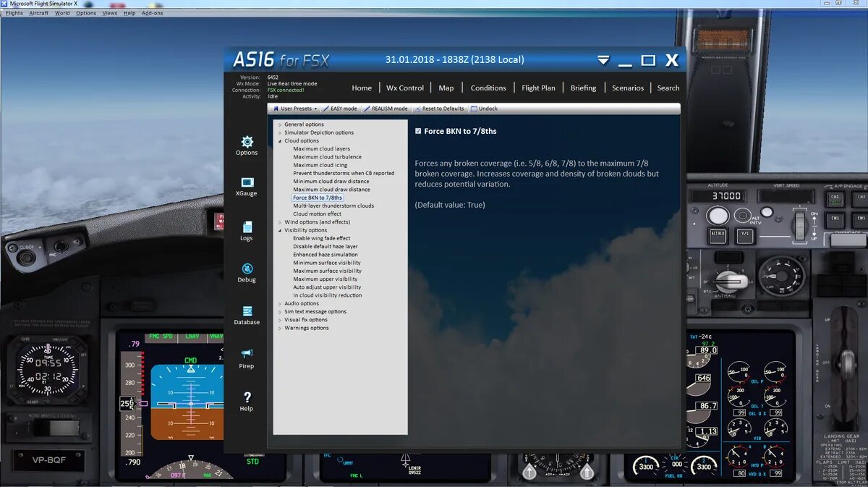Click the ALT INTV button
Image resolution: width=868 pixels, height=487 pixels.
(744, 216)
